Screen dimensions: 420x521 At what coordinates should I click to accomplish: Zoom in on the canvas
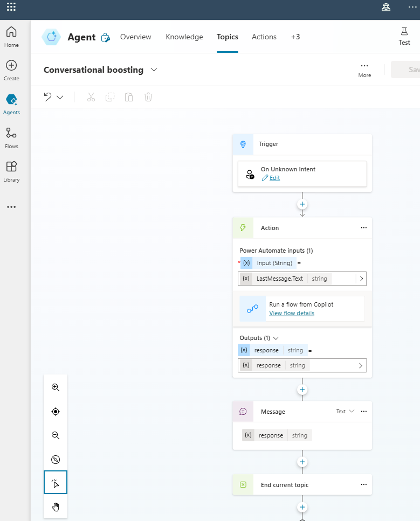click(56, 387)
